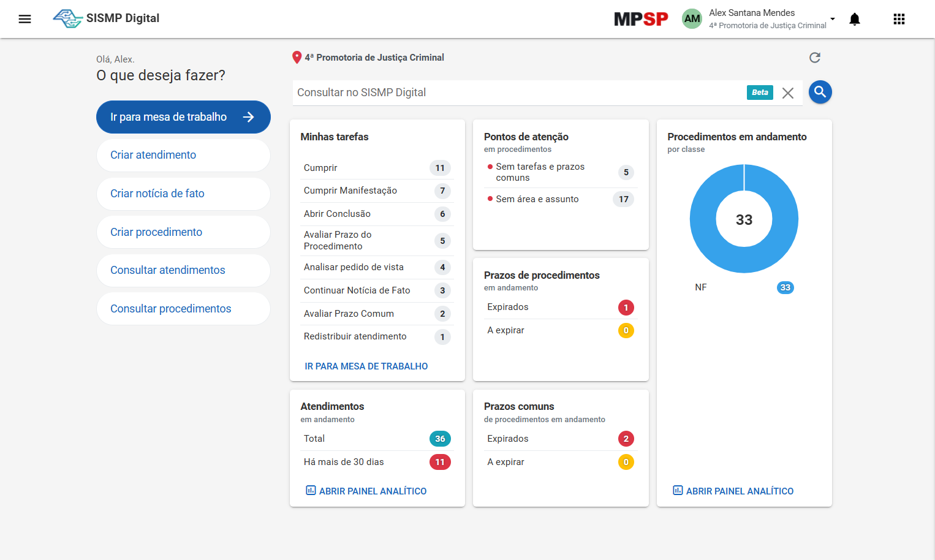Select Avaliar Prazo do Procedimento row
This screenshot has width=935, height=560.
pyautogui.click(x=377, y=241)
